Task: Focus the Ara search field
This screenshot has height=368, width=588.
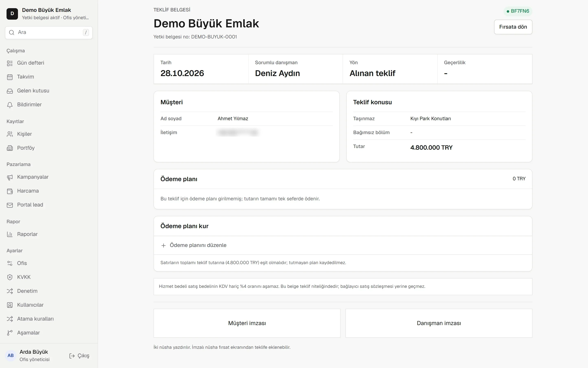Action: [x=49, y=32]
